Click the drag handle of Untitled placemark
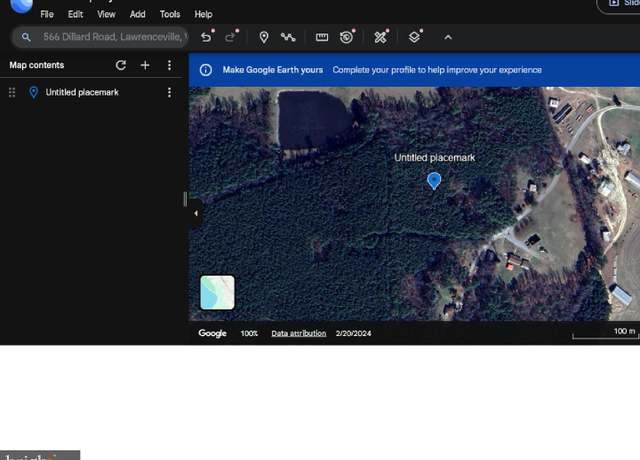This screenshot has height=460, width=640. (12, 93)
